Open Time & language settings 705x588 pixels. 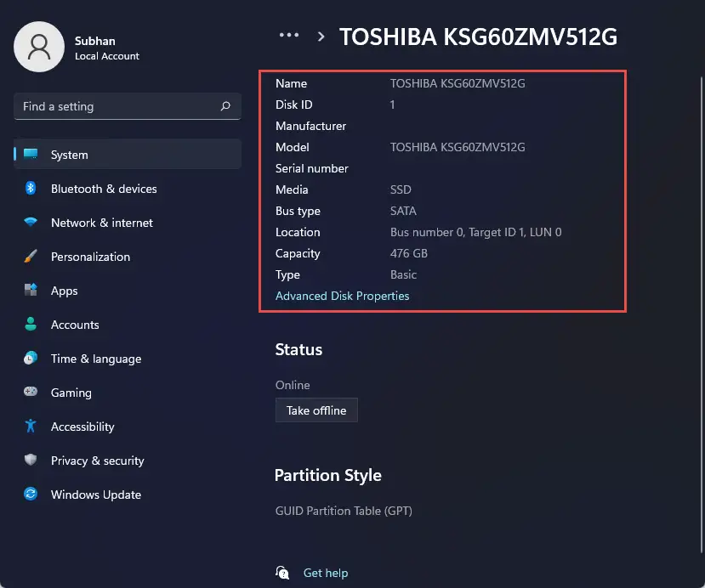[128, 359]
